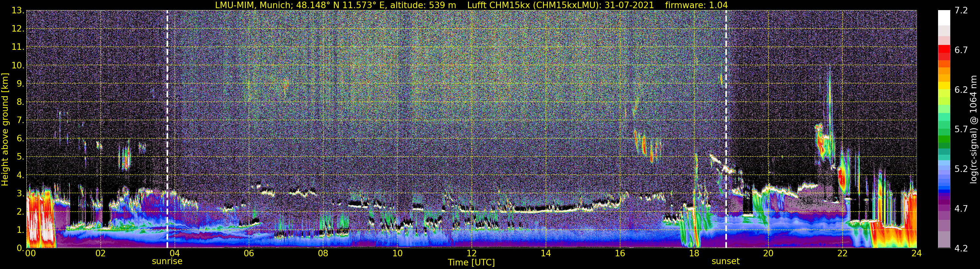Click the height axis tick '2.'

(20, 211)
